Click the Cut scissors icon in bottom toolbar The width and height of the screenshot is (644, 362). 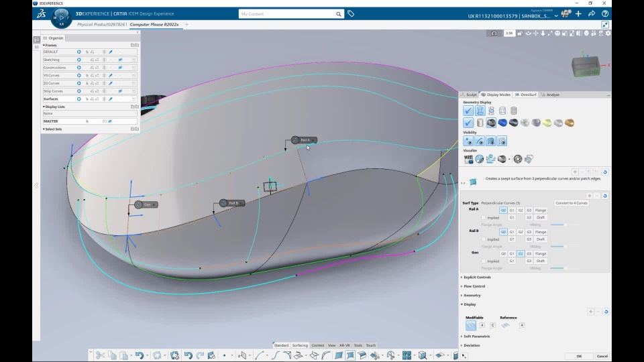click(x=100, y=355)
